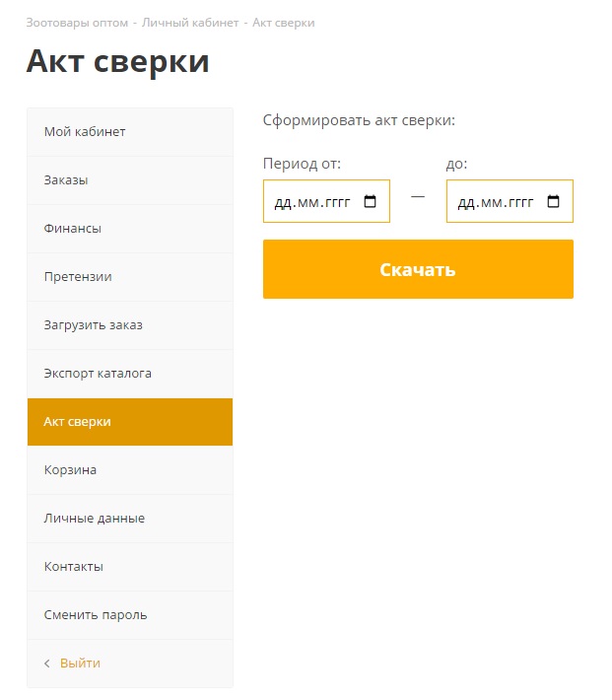Select Претензии in the sidebar
Viewport: 612px width, 700px height.
tap(130, 277)
